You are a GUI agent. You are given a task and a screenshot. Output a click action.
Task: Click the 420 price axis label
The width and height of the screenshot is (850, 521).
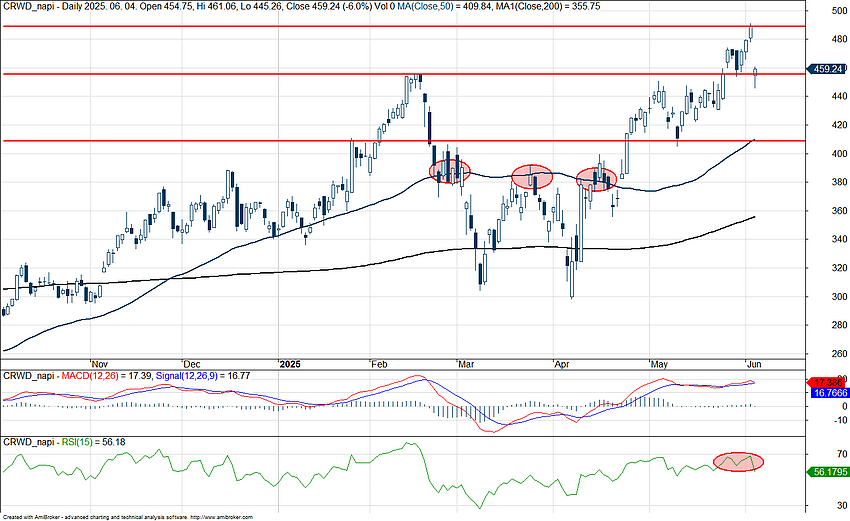(x=840, y=125)
